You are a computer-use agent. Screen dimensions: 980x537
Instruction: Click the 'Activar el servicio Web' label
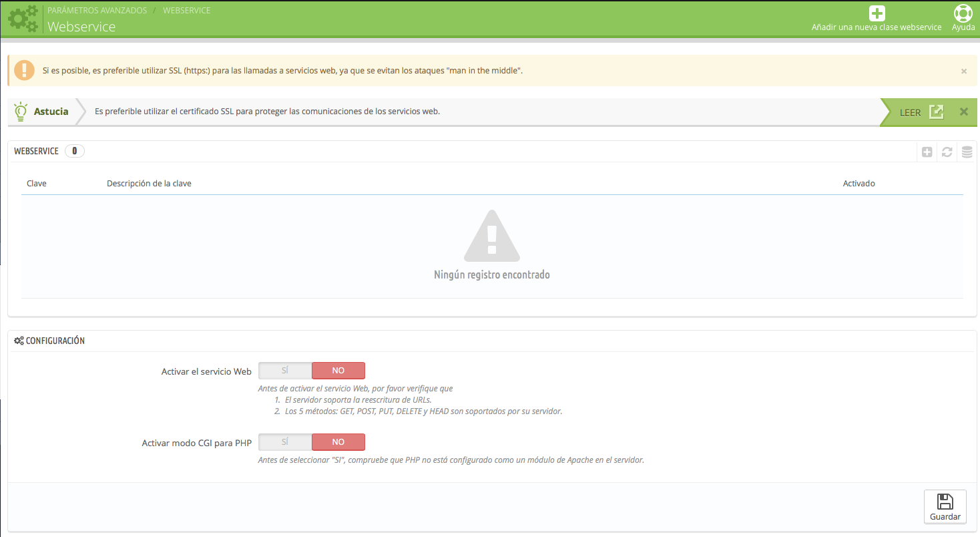(x=206, y=371)
